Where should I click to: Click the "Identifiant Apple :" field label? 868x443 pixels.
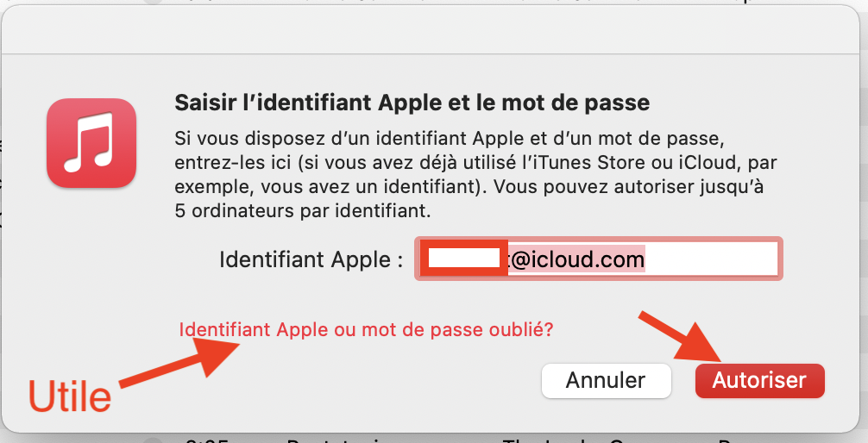(x=311, y=259)
